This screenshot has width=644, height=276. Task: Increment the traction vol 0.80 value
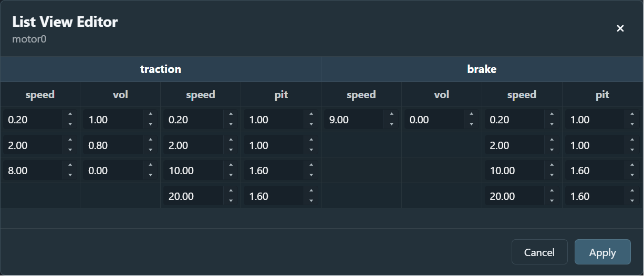tap(151, 140)
